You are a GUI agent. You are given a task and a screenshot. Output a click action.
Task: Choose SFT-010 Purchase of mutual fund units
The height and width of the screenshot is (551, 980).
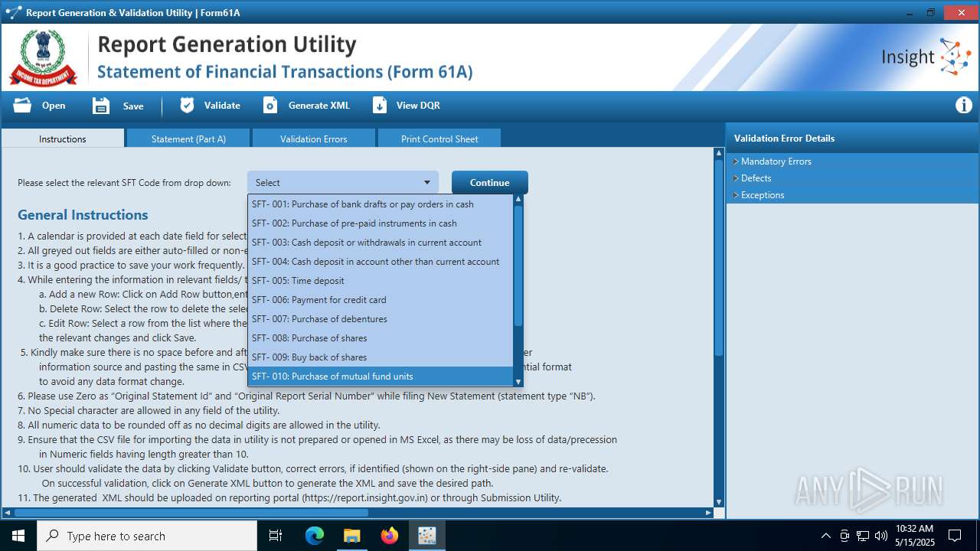pos(381,377)
